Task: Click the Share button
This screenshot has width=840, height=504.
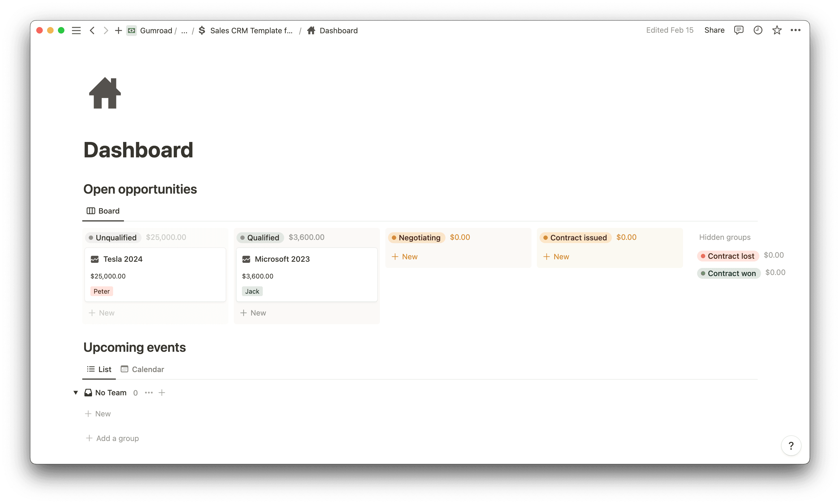Action: pyautogui.click(x=714, y=30)
